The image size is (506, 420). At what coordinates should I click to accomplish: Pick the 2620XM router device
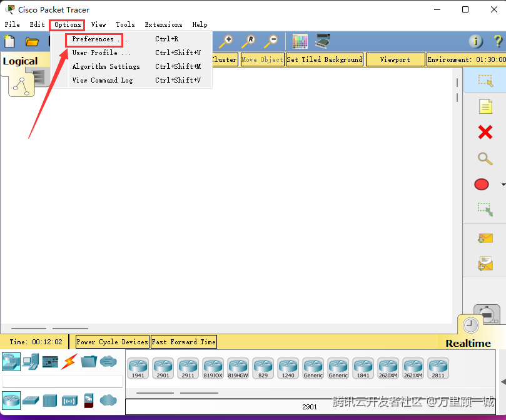click(388, 368)
